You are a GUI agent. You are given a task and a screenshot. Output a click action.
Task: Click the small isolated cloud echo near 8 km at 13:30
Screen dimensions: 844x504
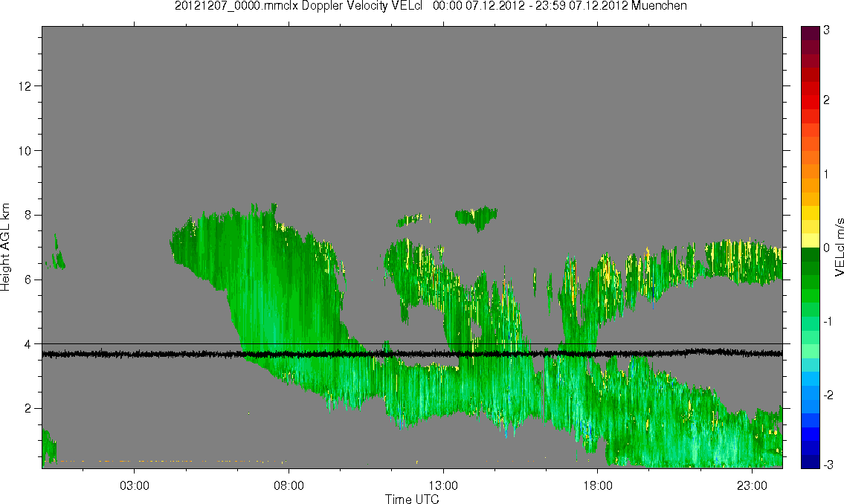pyautogui.click(x=475, y=217)
